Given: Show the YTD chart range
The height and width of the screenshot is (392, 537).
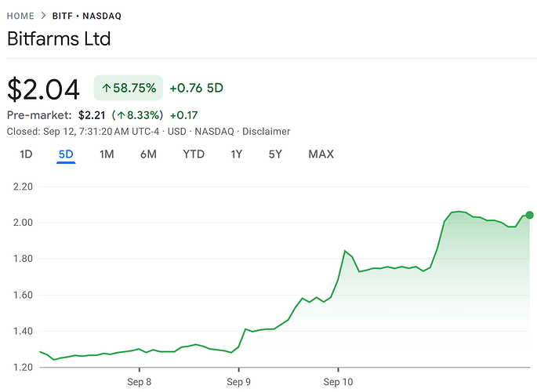Looking at the screenshot, I should 194,154.
